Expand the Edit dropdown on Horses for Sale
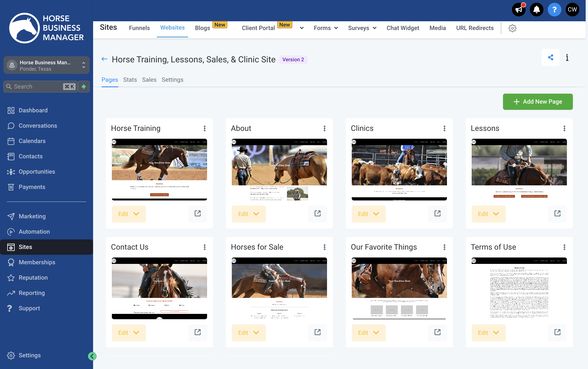 pyautogui.click(x=249, y=332)
